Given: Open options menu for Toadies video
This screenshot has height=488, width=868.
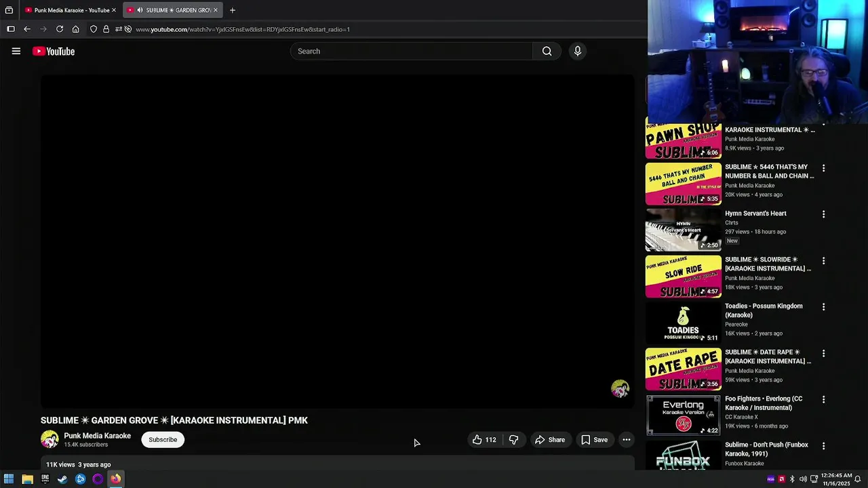Looking at the screenshot, I should pyautogui.click(x=824, y=307).
